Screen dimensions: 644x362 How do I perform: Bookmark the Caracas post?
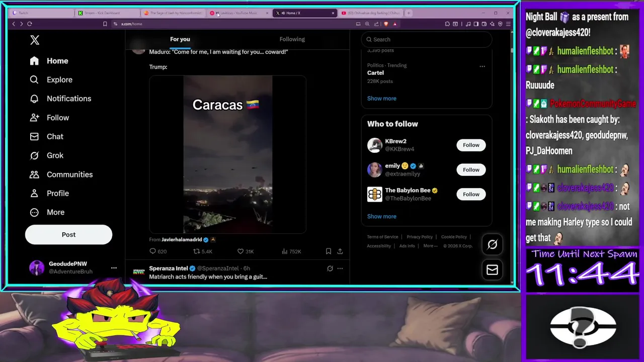328,251
